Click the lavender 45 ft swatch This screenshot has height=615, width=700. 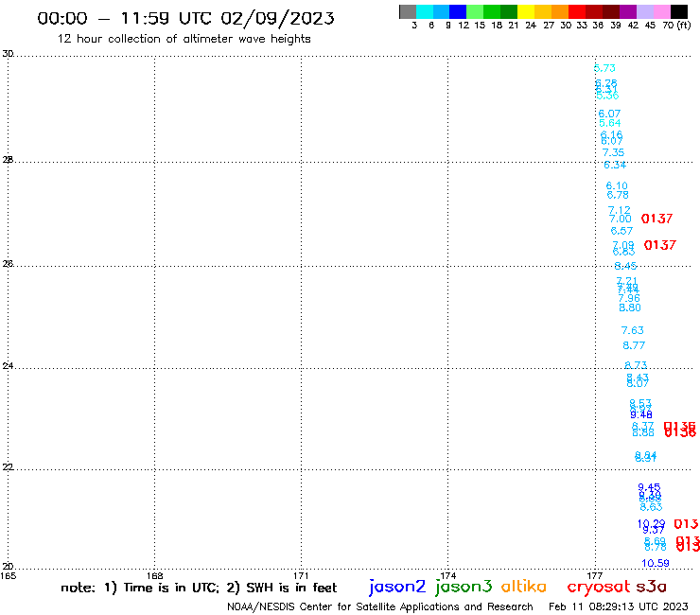pyautogui.click(x=645, y=11)
